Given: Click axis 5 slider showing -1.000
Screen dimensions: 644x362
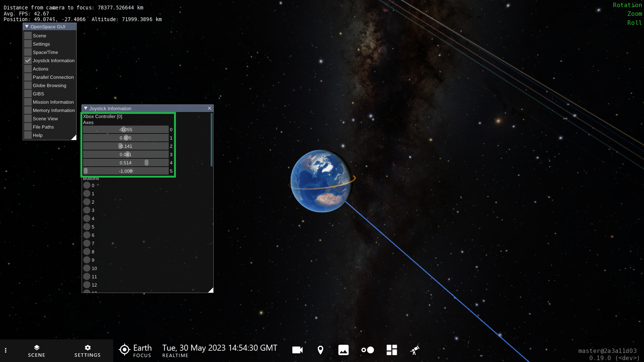Looking at the screenshot, I should pos(126,171).
